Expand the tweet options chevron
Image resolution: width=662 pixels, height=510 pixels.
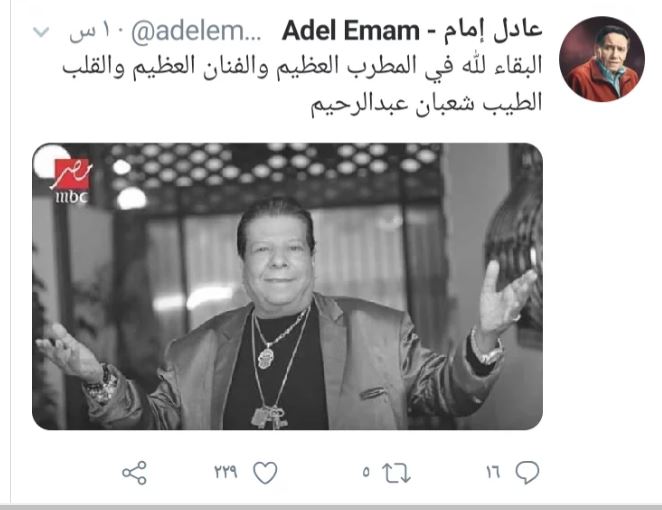click(41, 32)
